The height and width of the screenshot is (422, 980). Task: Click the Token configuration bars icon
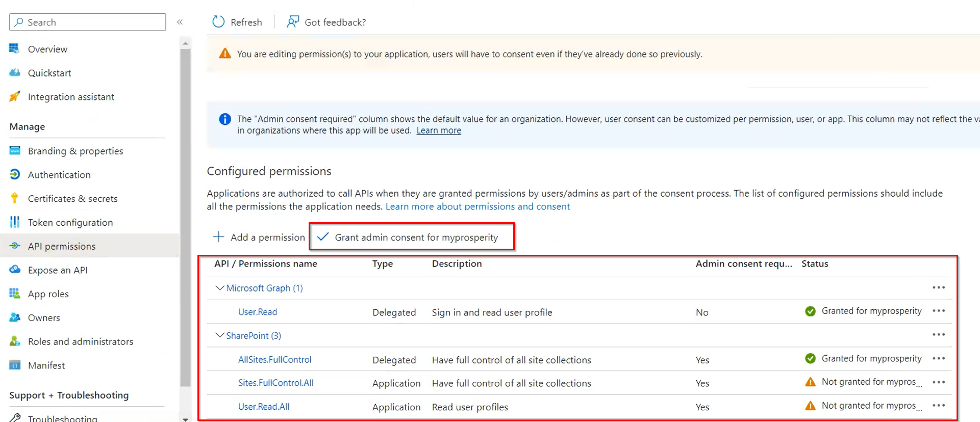click(x=15, y=222)
